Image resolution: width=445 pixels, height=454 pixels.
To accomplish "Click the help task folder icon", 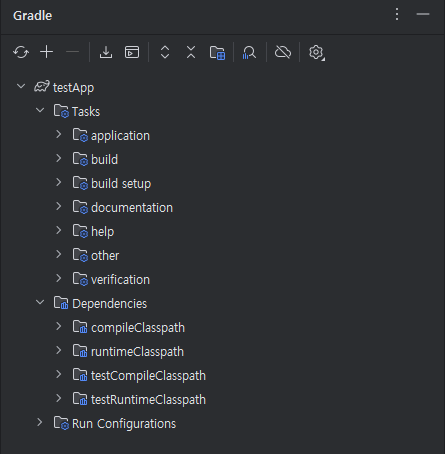I will pos(80,231).
